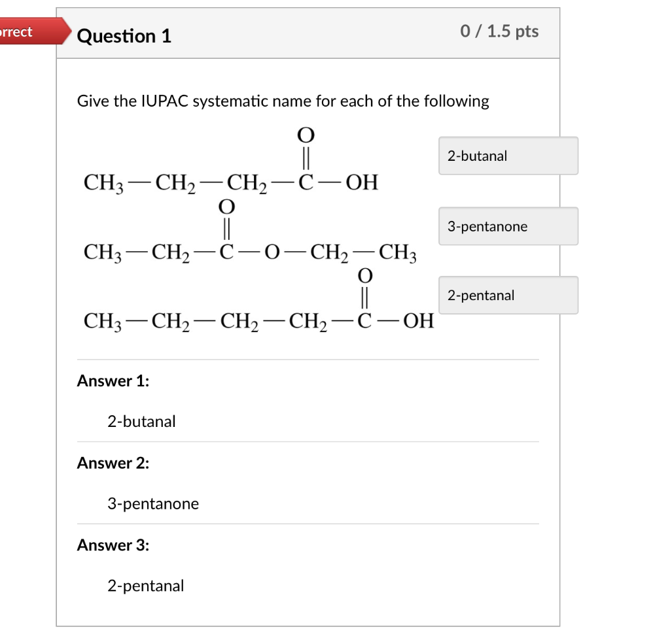Select the 2-butanal text under Answer 1
670x644 pixels.
coord(141,421)
